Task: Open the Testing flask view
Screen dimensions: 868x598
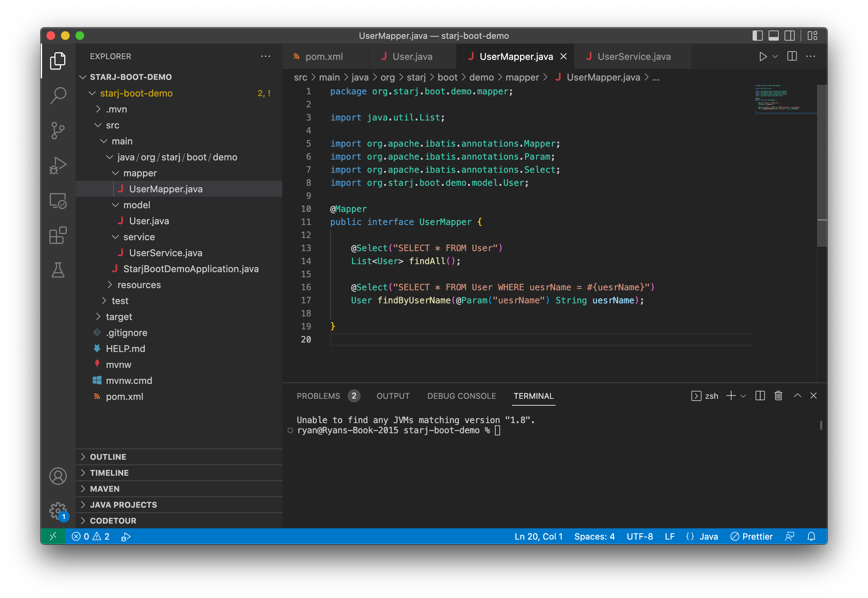Action: pos(58,270)
